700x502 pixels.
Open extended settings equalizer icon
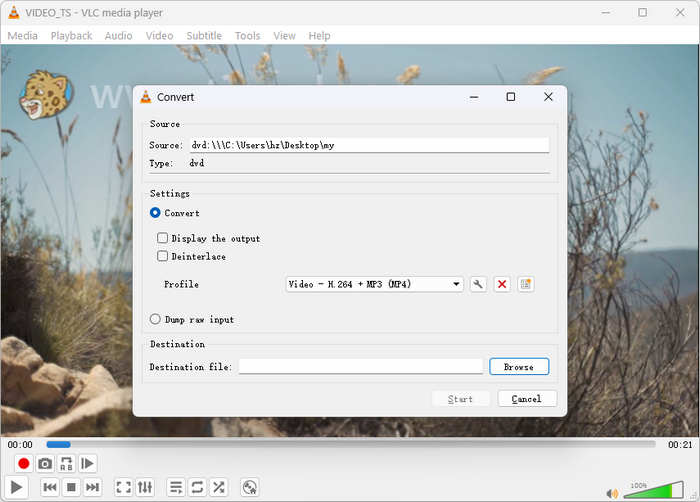pos(145,487)
